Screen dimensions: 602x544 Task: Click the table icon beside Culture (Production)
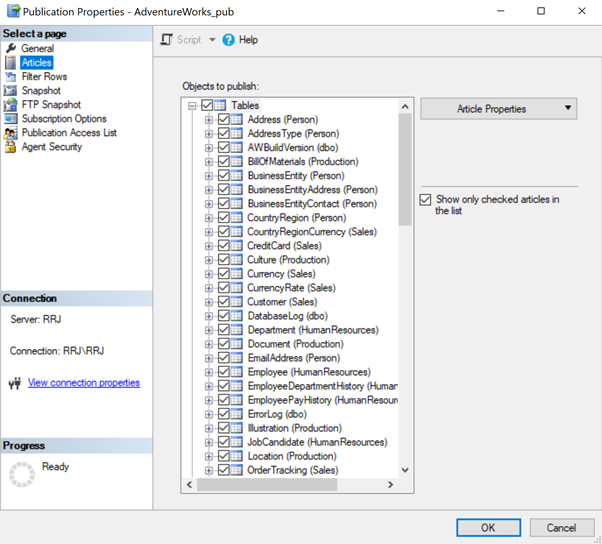tap(236, 260)
